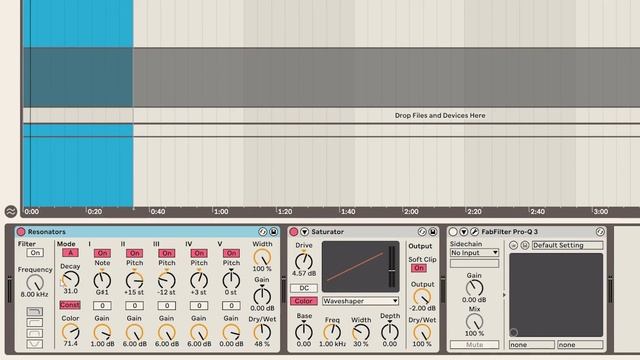Click the Resonators Color knob

point(70,332)
